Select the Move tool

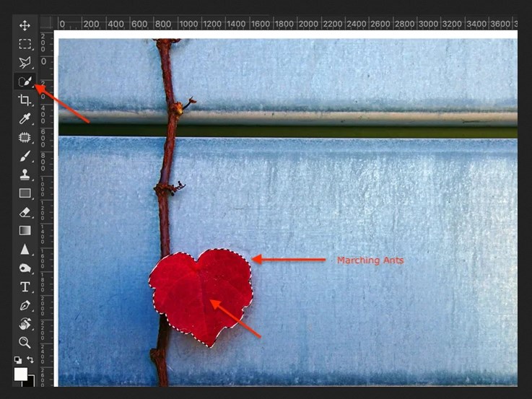coord(25,26)
